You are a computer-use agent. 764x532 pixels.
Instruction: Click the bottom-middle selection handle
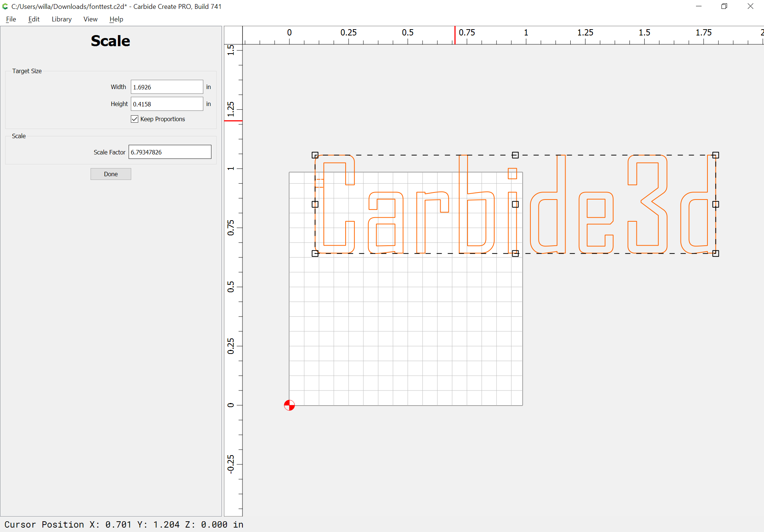[515, 253]
